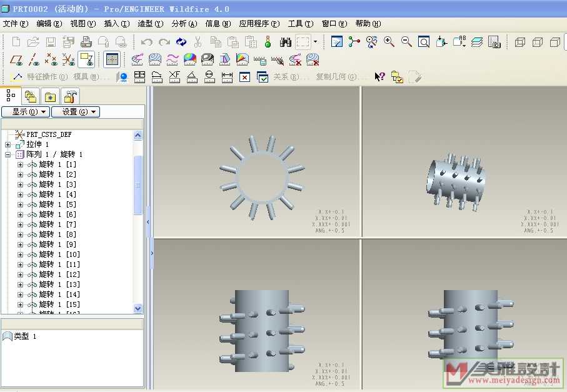Click the Find binoculars icon
The width and height of the screenshot is (567, 392).
tap(286, 42)
